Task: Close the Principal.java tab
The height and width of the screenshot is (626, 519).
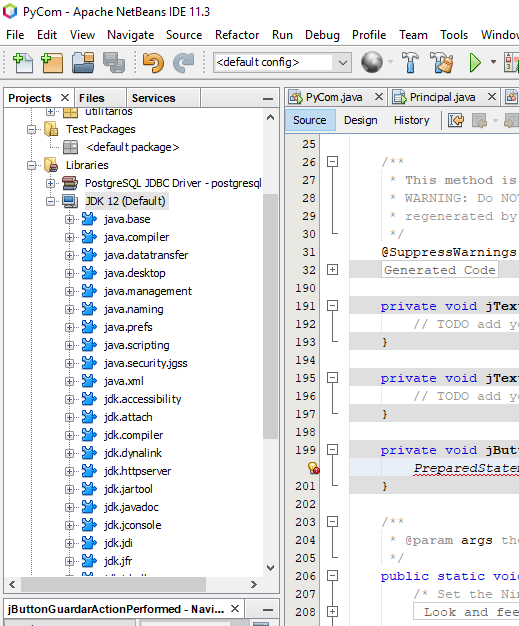Action: click(492, 97)
